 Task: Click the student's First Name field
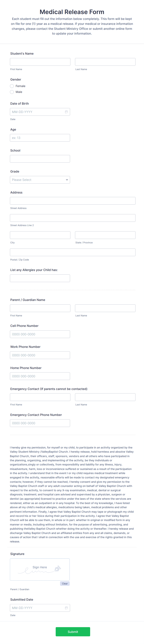click(40, 62)
